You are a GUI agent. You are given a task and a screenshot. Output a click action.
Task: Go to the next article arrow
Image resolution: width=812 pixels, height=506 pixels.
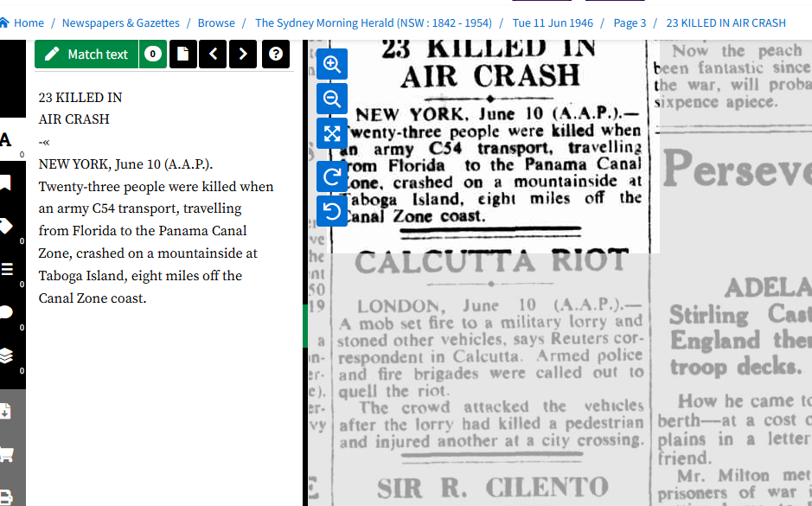coord(243,54)
